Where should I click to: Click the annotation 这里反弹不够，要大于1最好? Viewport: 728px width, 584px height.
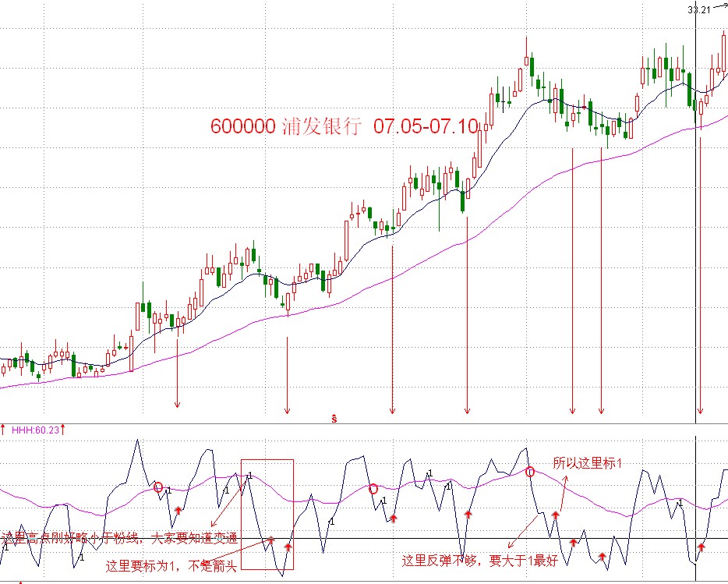tap(479, 561)
